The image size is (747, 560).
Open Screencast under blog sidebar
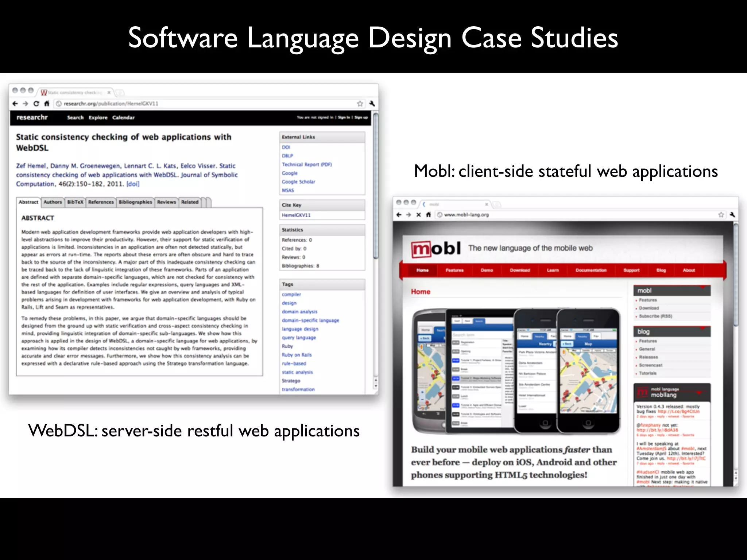pos(651,365)
